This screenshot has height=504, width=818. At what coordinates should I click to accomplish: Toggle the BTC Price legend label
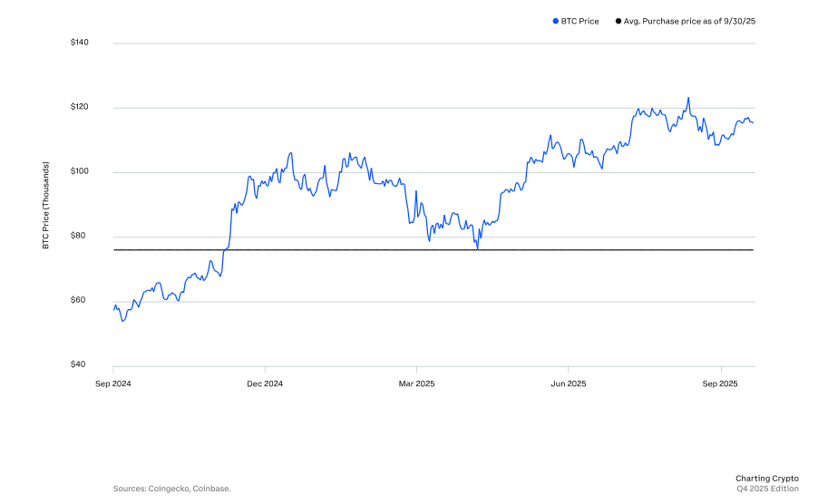point(580,21)
